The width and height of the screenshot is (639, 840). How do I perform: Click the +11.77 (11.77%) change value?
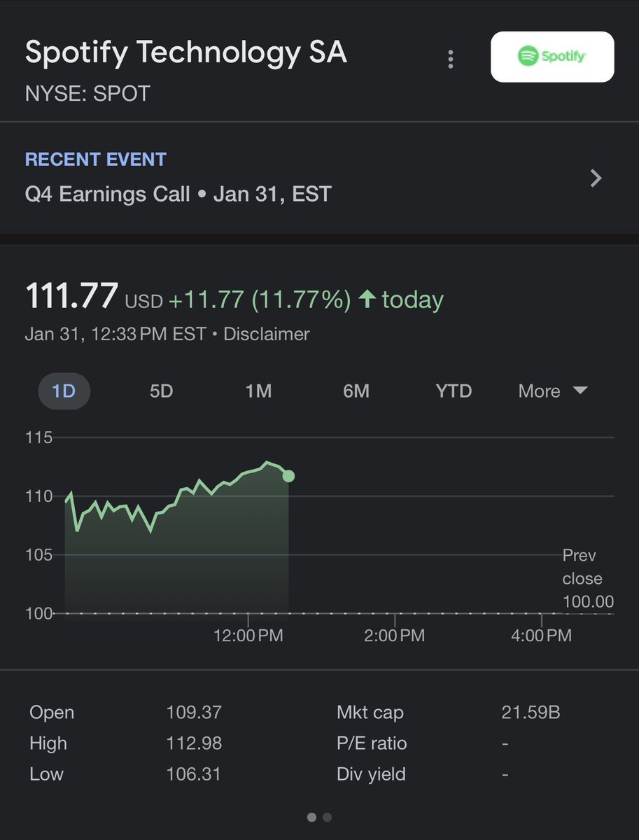click(x=260, y=300)
